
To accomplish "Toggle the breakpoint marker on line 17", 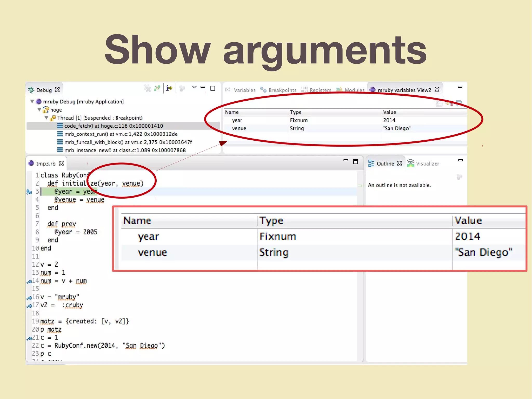I will pos(29,306).
